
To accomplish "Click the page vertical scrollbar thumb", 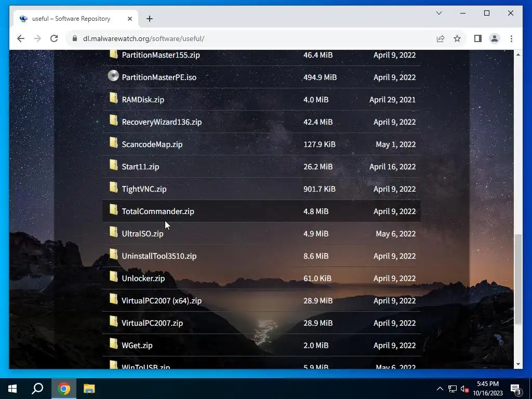I will (x=518, y=279).
